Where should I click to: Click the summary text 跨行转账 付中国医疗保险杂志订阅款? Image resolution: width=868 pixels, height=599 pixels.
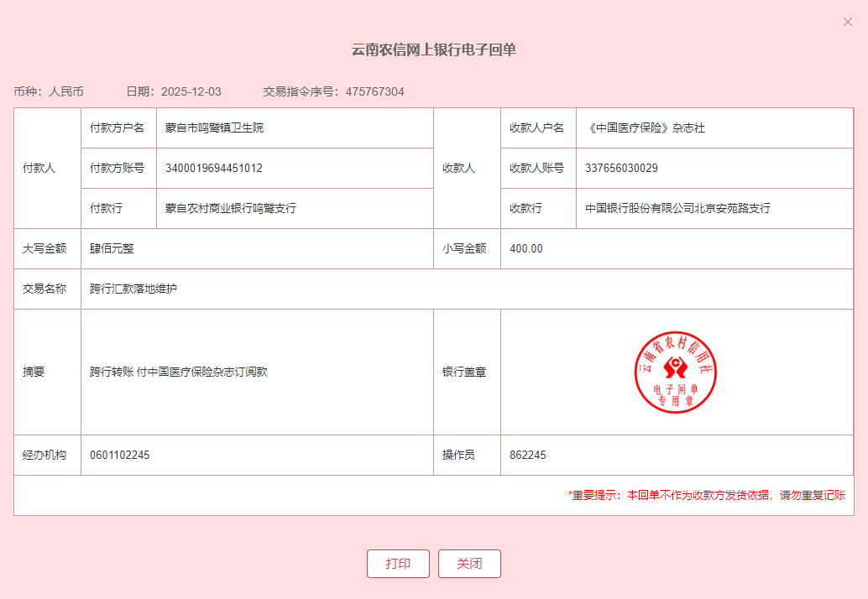[x=178, y=372]
